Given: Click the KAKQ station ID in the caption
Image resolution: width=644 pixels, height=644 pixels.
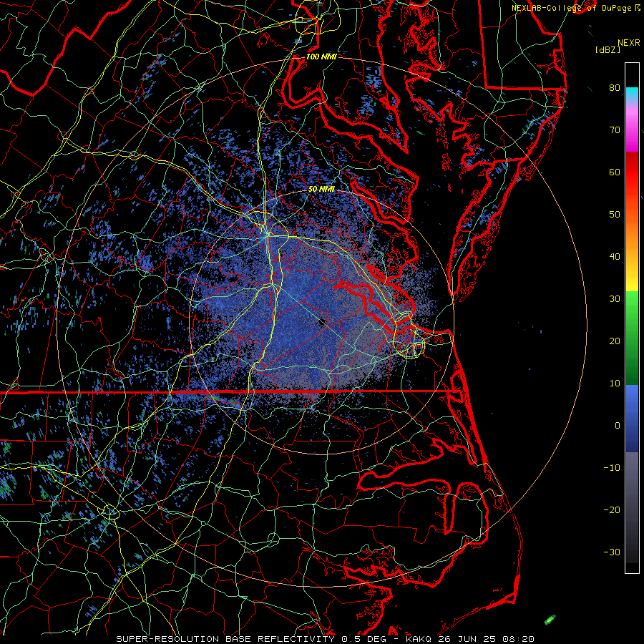Looking at the screenshot, I should [420, 639].
